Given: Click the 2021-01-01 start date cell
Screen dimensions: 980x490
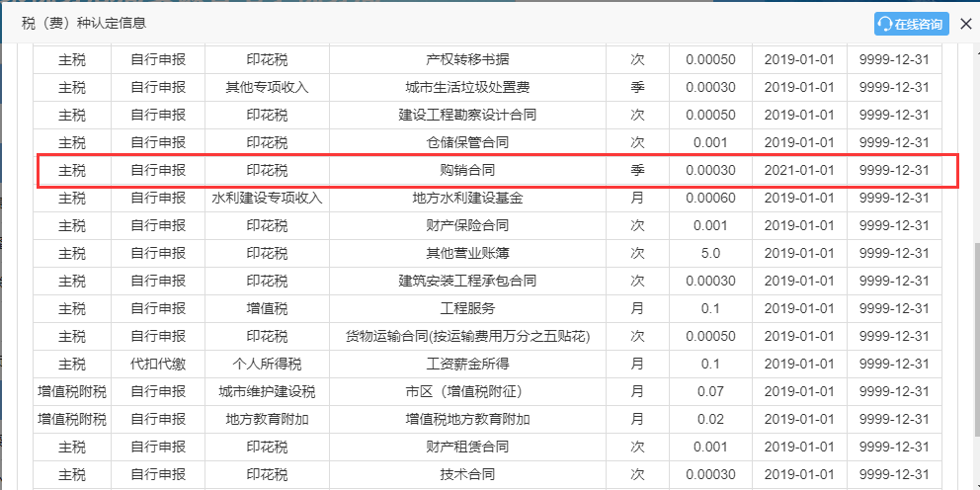Looking at the screenshot, I should [x=799, y=171].
